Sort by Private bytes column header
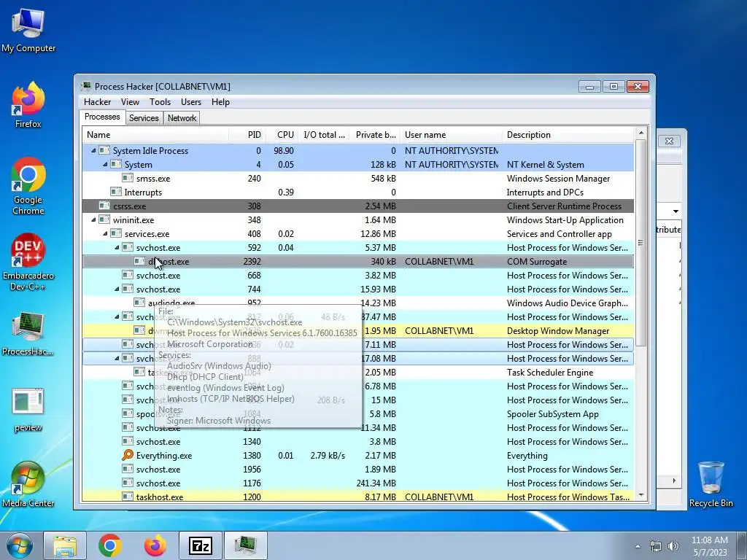Image resolution: width=747 pixels, height=560 pixels. click(374, 135)
